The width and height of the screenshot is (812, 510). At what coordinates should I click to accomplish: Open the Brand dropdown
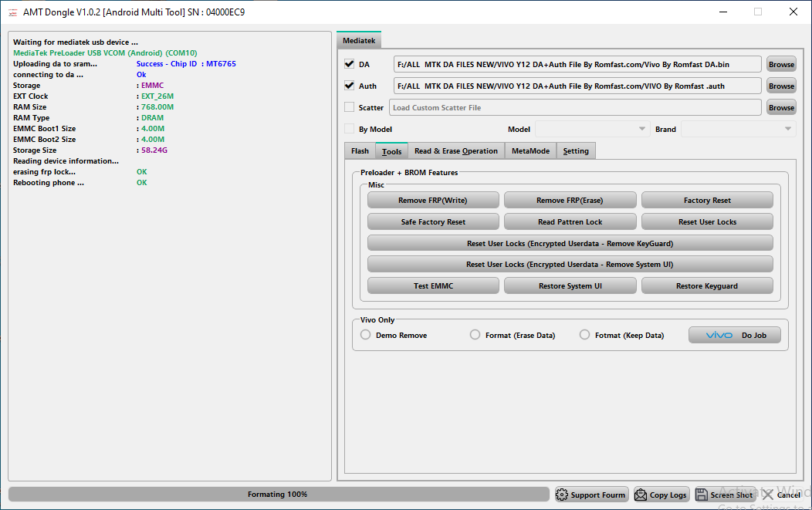pos(739,129)
